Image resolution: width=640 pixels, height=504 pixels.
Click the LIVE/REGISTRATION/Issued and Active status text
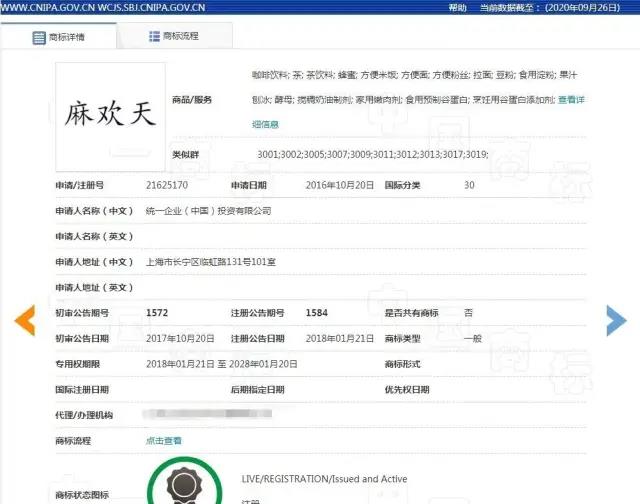(324, 479)
